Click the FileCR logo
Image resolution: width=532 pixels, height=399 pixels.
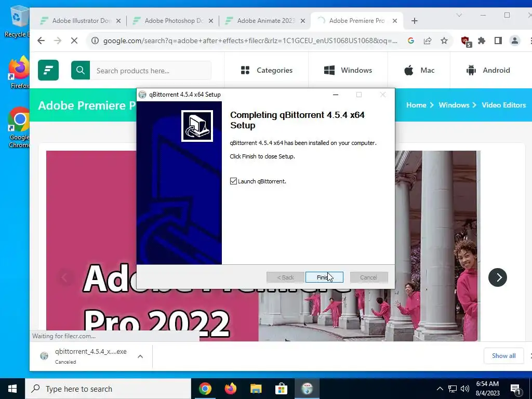48,70
